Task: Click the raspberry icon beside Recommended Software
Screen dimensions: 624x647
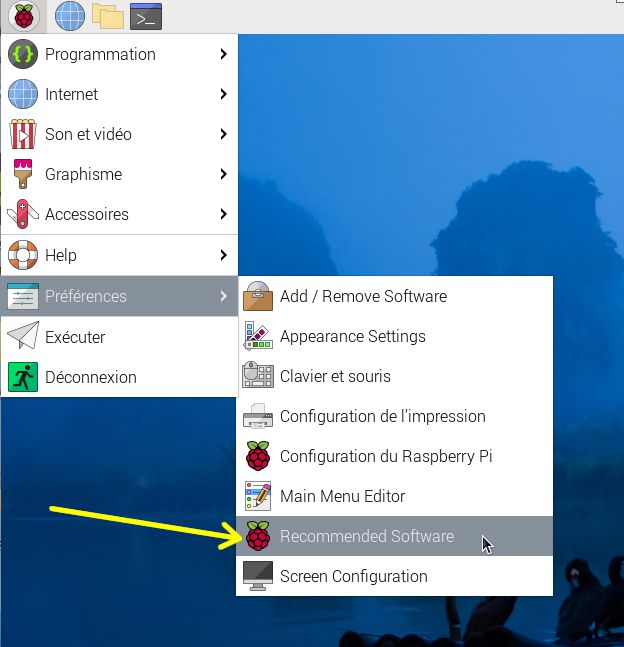Action: (258, 536)
